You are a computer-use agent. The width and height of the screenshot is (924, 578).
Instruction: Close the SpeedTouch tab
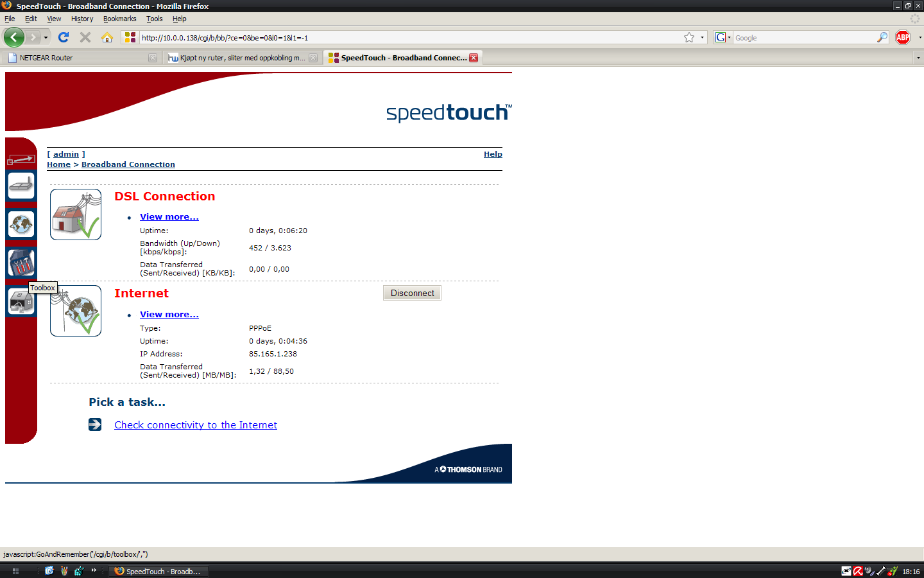tap(474, 58)
